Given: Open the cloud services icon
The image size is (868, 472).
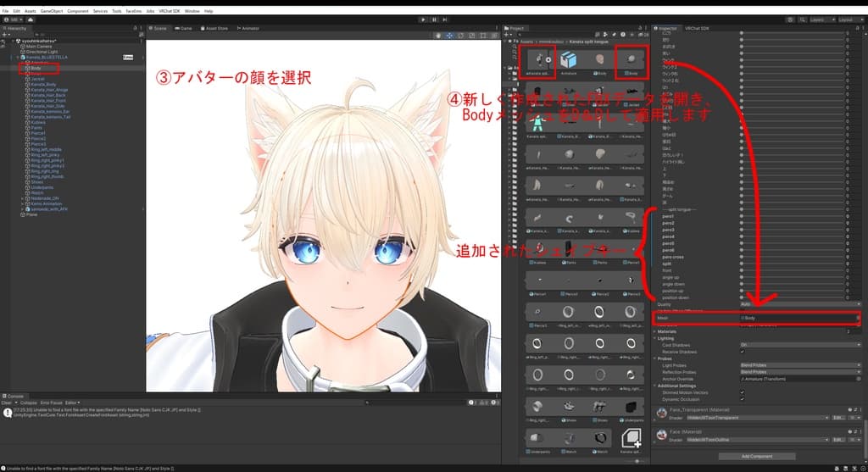Looking at the screenshot, I should click(31, 19).
